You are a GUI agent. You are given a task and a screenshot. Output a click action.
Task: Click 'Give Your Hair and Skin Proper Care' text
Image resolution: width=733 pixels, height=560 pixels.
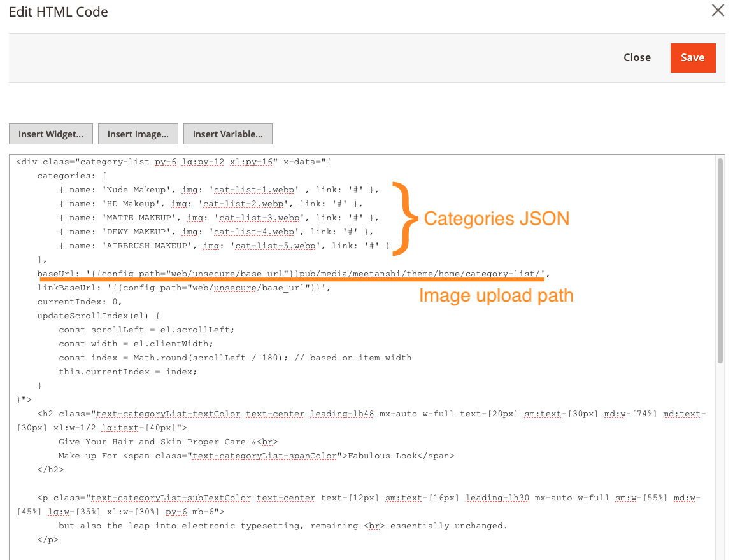(152, 442)
